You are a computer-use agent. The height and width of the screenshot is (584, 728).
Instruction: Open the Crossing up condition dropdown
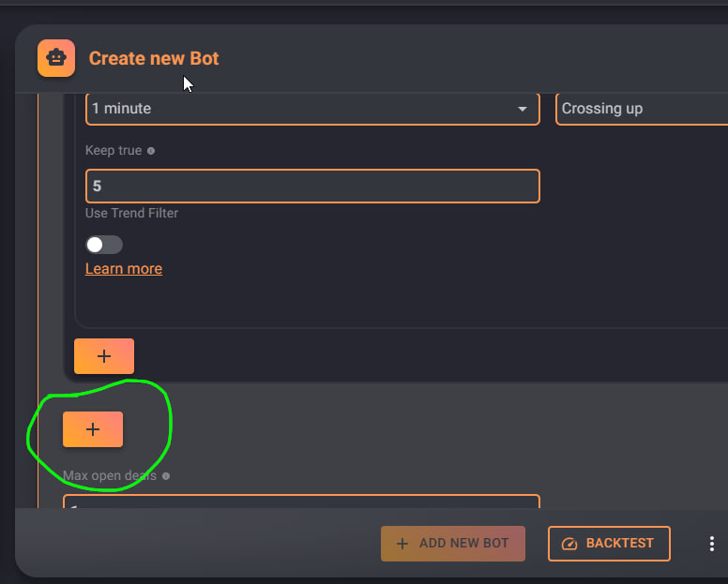click(x=642, y=109)
